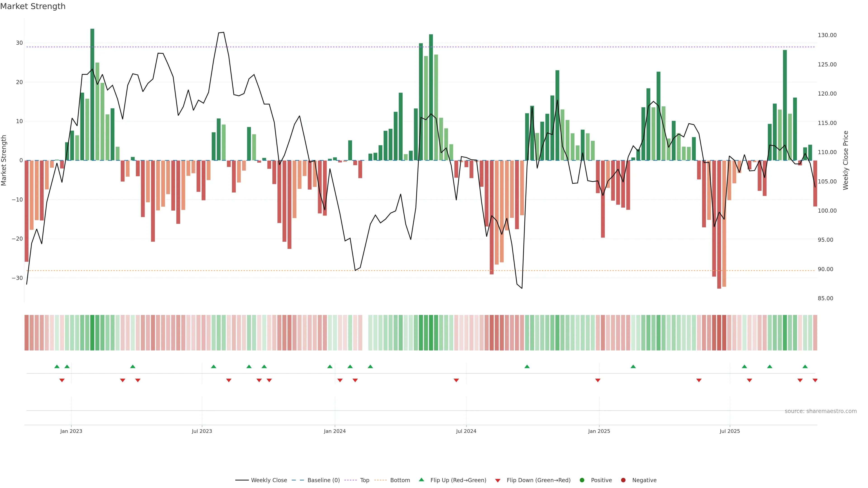Click the Jan 2024 x-axis label
The image size is (868, 488).
point(335,431)
